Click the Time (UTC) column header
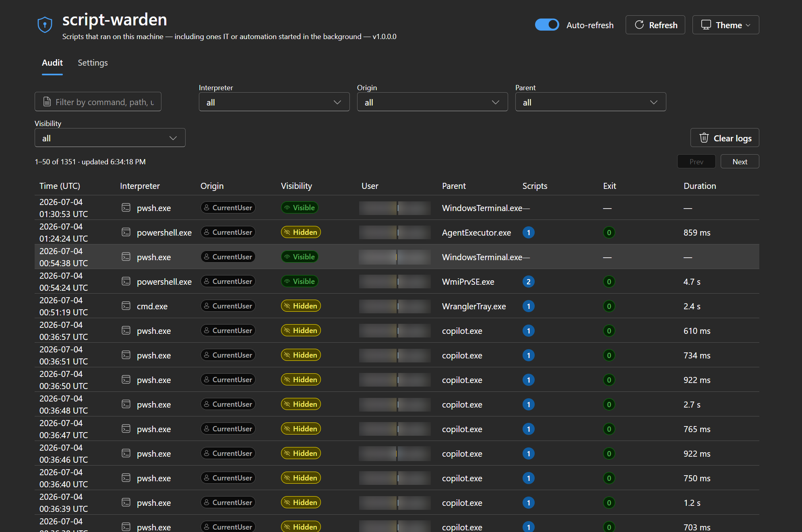The width and height of the screenshot is (802, 532). coord(60,186)
